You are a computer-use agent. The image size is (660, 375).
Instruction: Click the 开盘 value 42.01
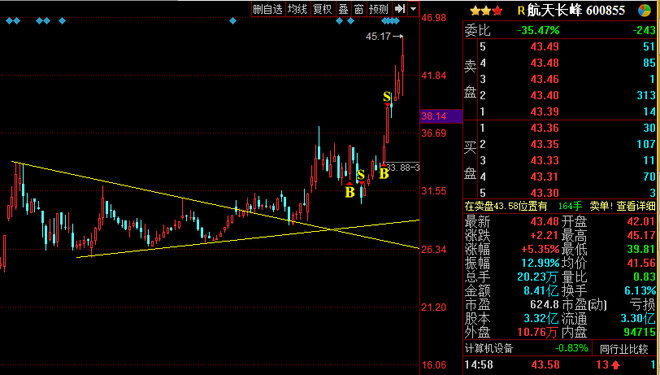[641, 221]
